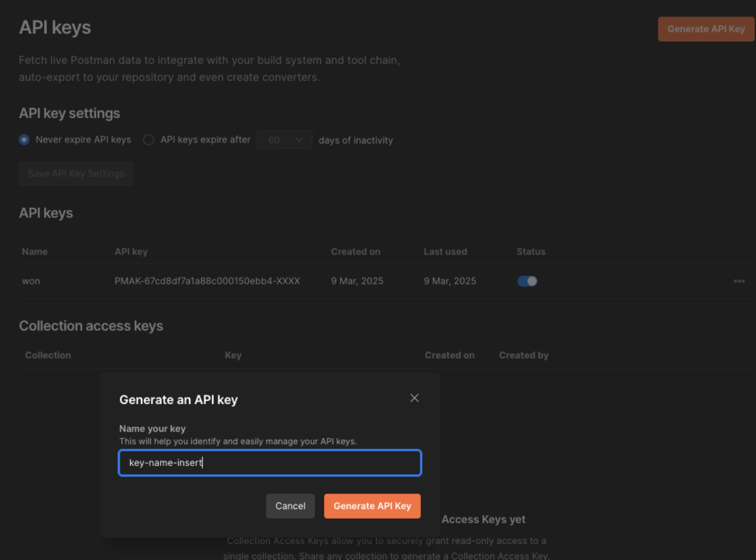756x560 pixels.
Task: Click the Created on date 9 Mar, 2025
Action: tap(357, 281)
